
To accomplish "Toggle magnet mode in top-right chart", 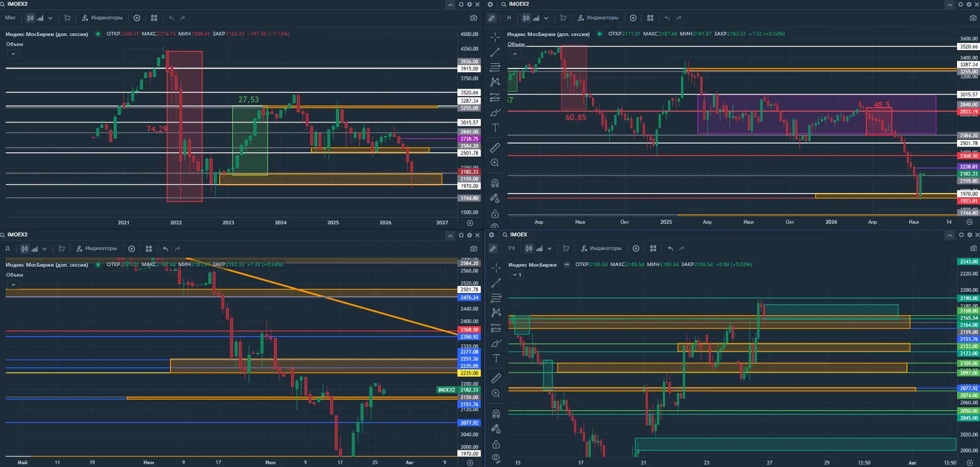I will [495, 183].
